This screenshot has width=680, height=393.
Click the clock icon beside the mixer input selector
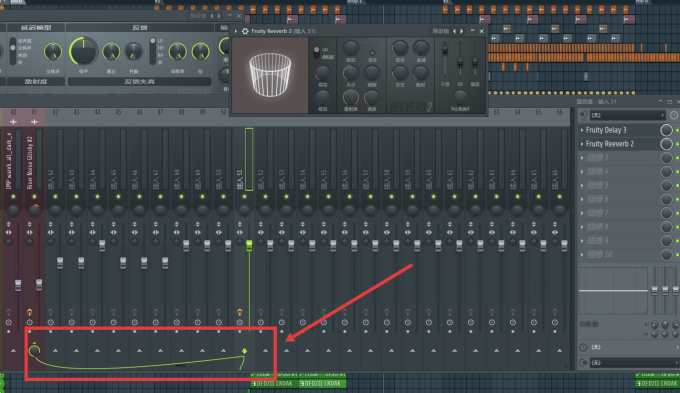[673, 115]
